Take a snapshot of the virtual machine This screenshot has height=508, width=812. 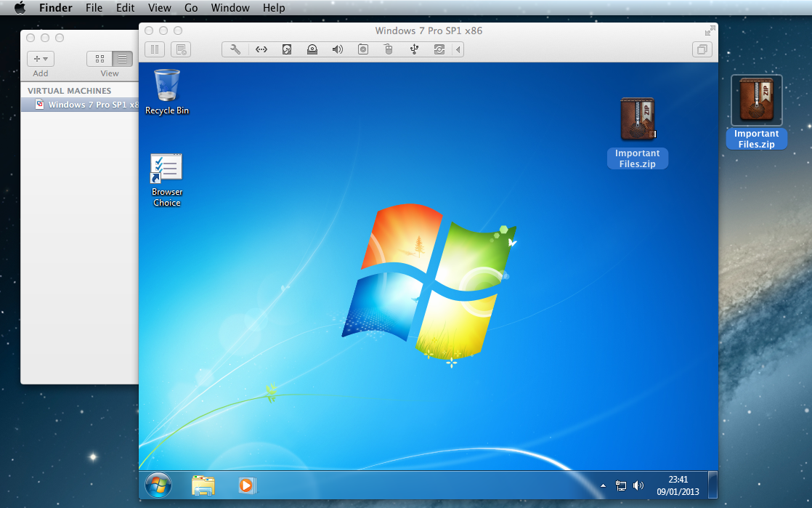[x=181, y=49]
